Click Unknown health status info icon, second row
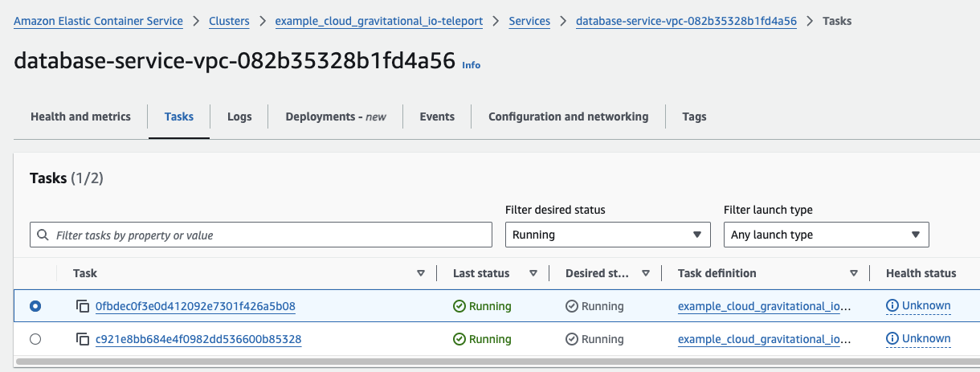The height and width of the screenshot is (372, 980). pos(892,339)
